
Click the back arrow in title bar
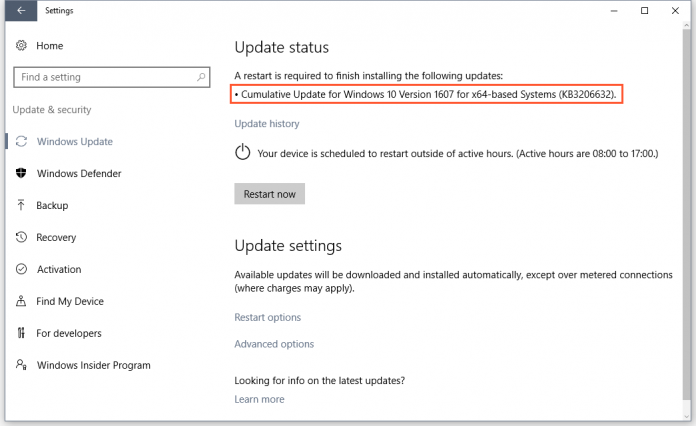click(x=21, y=11)
